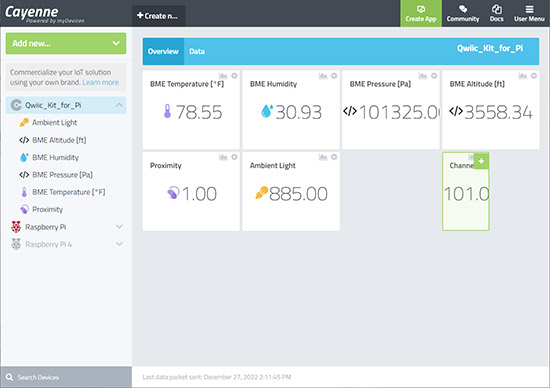Switch to the Data tab
Viewport: 550px width, 388px height.
[197, 51]
